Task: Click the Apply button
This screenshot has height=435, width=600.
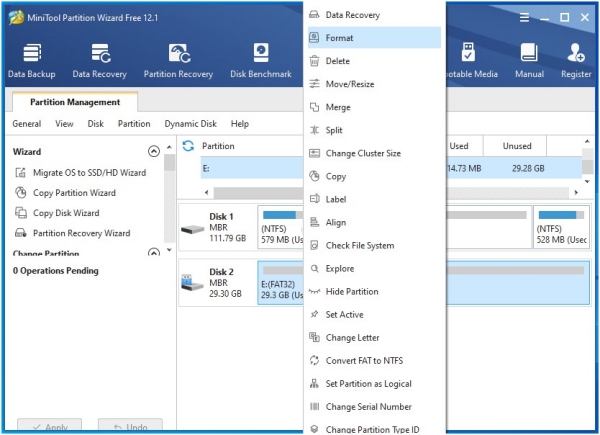Action: point(49,426)
